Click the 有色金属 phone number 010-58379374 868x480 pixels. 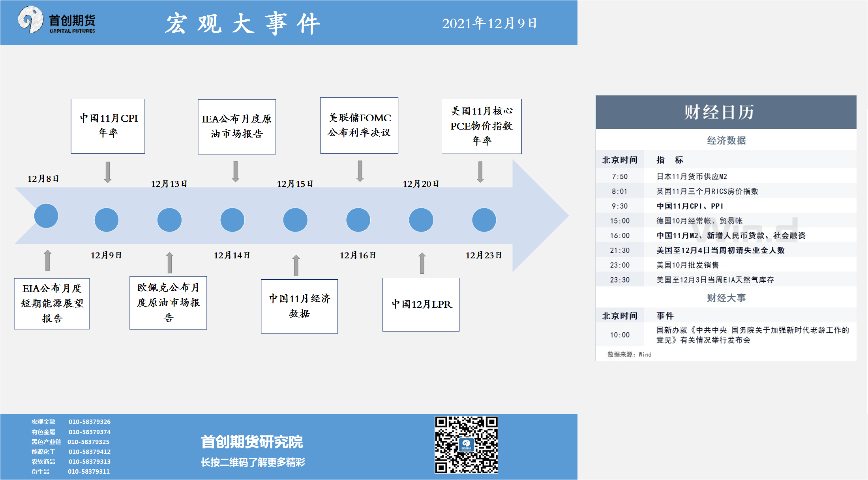pos(90,432)
